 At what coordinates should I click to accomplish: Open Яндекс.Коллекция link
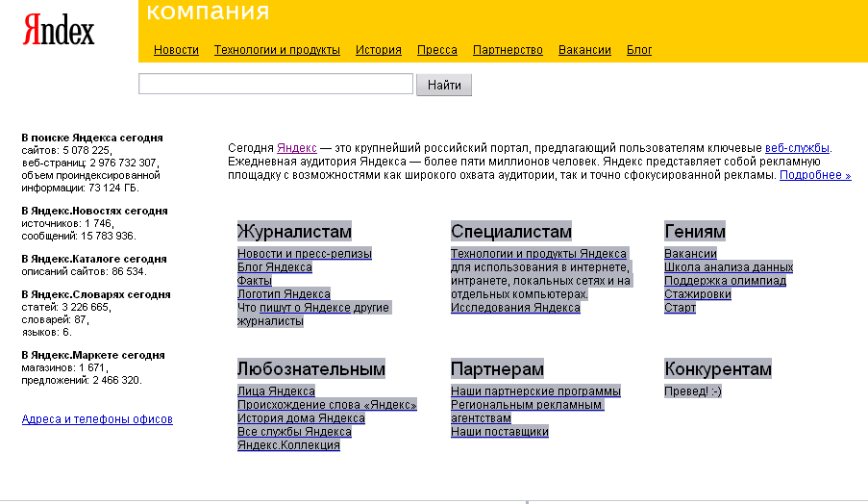(288, 444)
